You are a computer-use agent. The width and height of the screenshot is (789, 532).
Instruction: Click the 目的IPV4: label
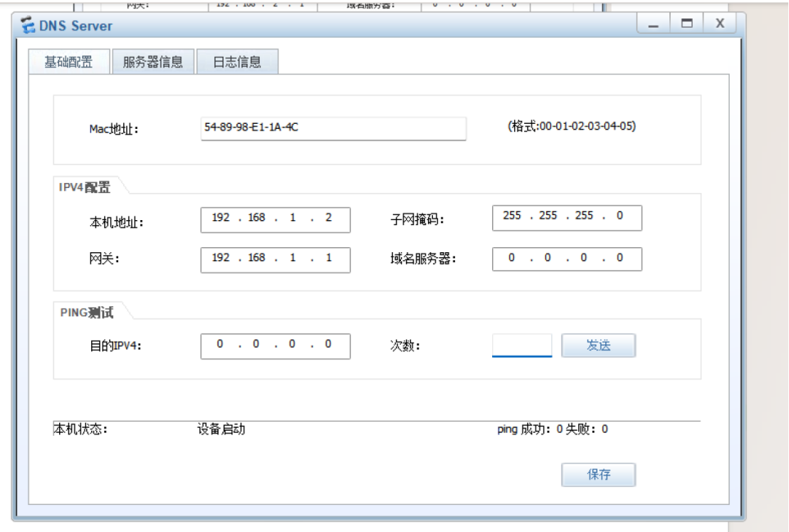click(115, 346)
